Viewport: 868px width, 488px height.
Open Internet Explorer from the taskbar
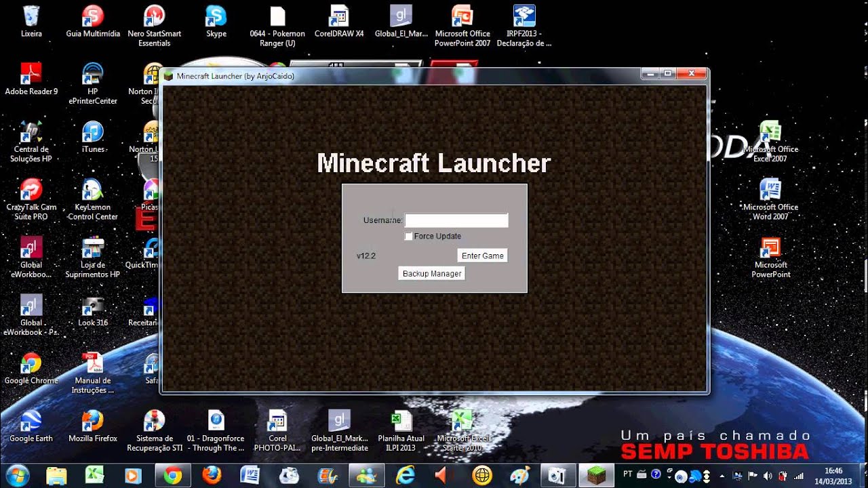[405, 475]
